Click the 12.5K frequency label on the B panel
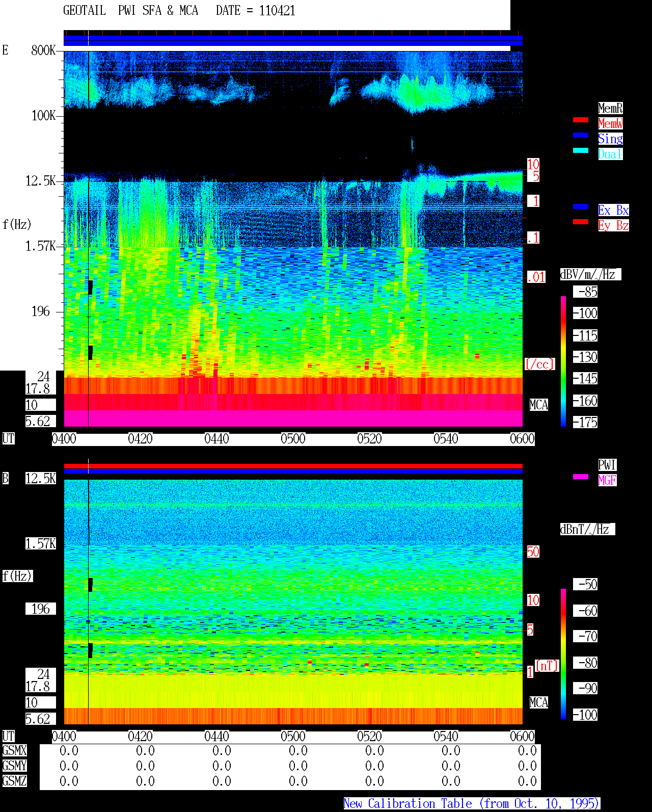 point(41,479)
